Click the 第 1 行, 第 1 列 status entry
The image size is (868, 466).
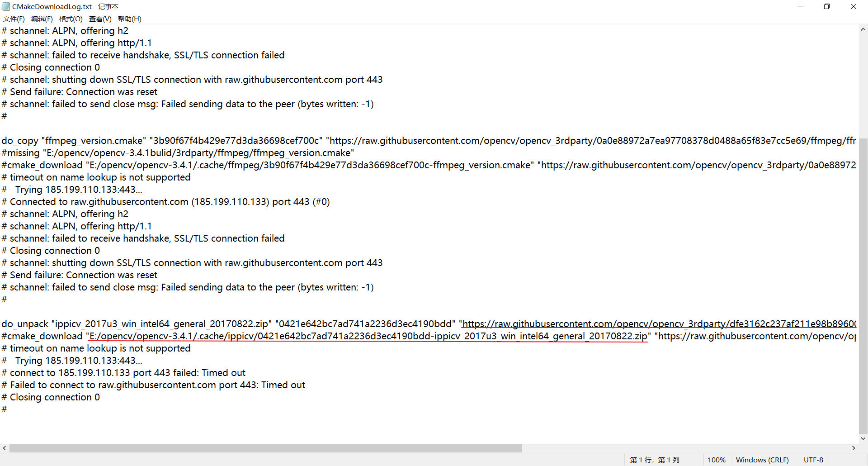pos(655,460)
